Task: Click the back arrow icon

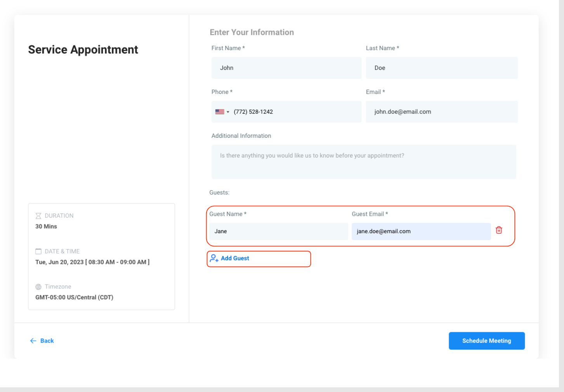Action: [33, 341]
